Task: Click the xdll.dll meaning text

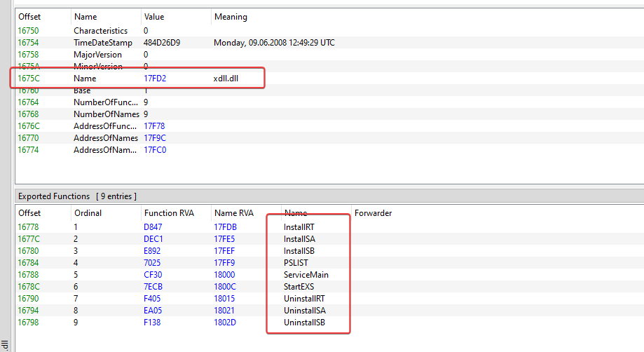Action: 226,79
